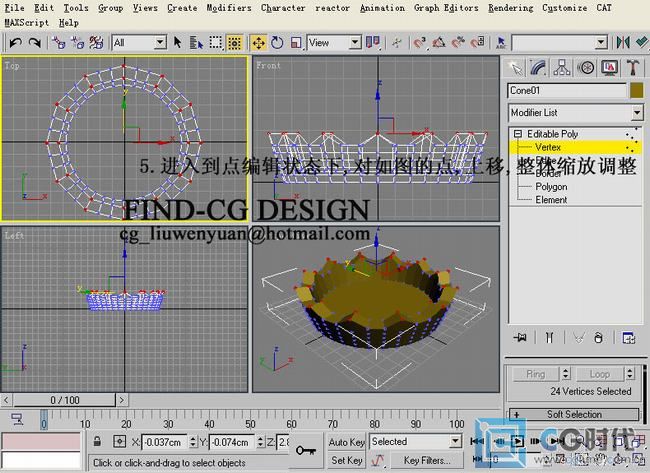Screen dimensions: 650x473
Task: Click the Pin Stack icon
Action: (520, 337)
